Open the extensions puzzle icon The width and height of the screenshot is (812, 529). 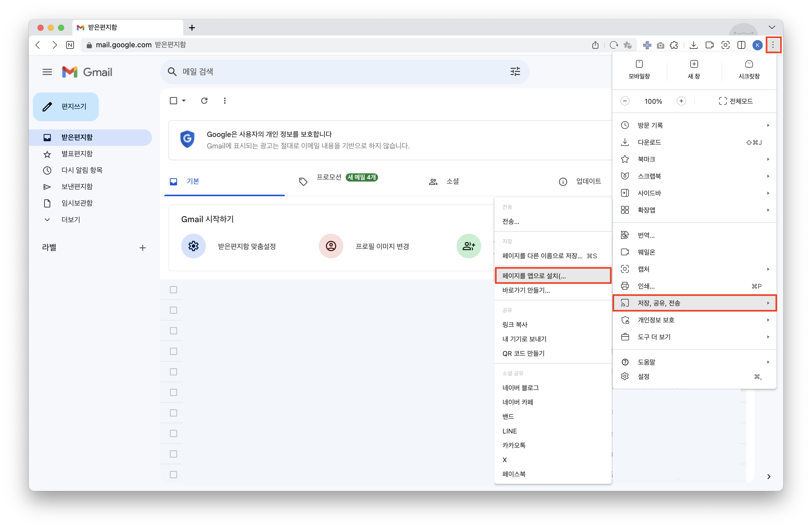coord(674,45)
